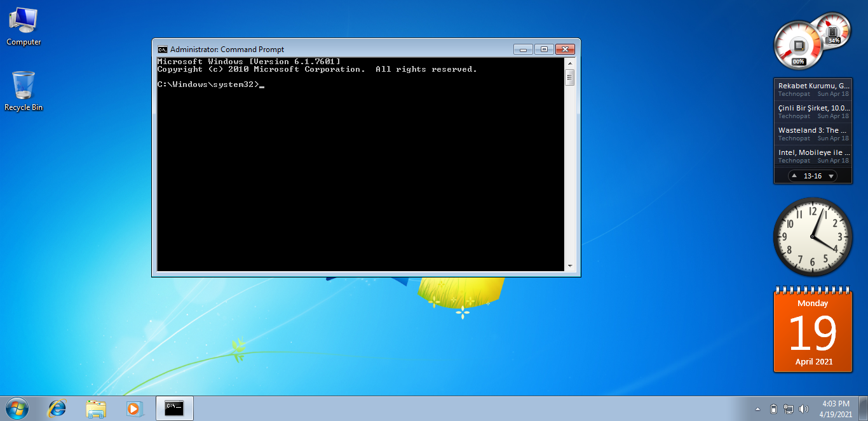This screenshot has height=421, width=868.
Task: Open Windows Explorer from the taskbar
Action: pyautogui.click(x=96, y=408)
